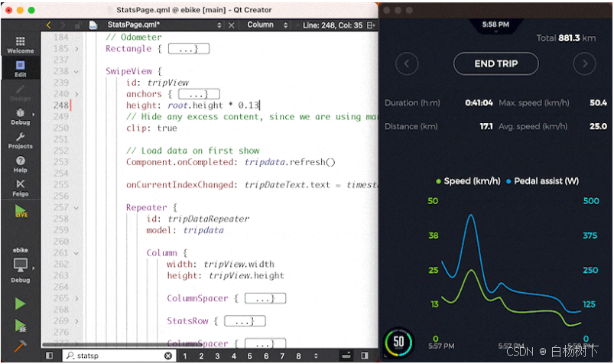
Task: Focus the locator search field
Action: tap(119, 356)
